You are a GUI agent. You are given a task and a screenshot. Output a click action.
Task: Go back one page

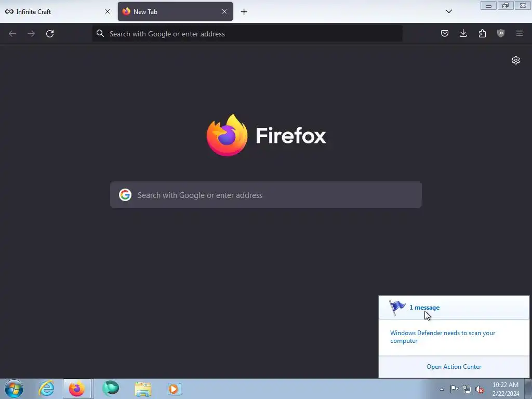tap(12, 34)
